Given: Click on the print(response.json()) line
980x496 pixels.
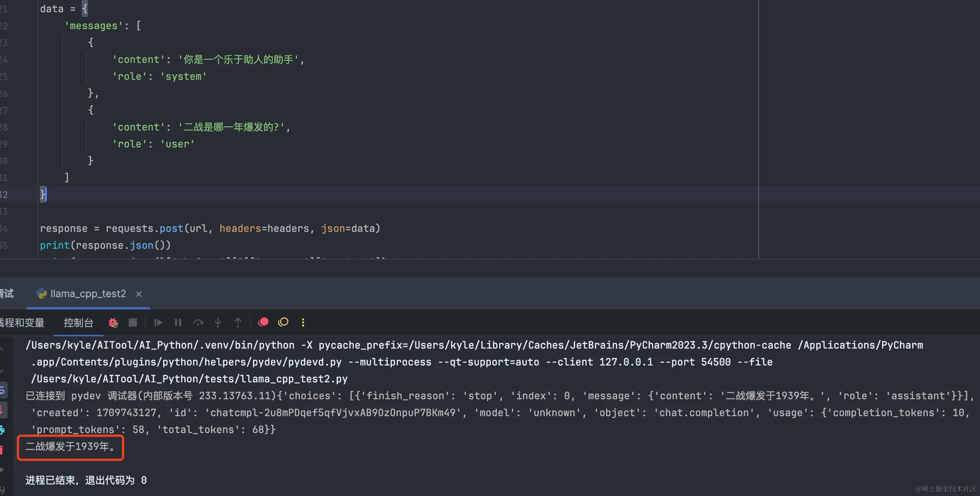Looking at the screenshot, I should click(105, 245).
